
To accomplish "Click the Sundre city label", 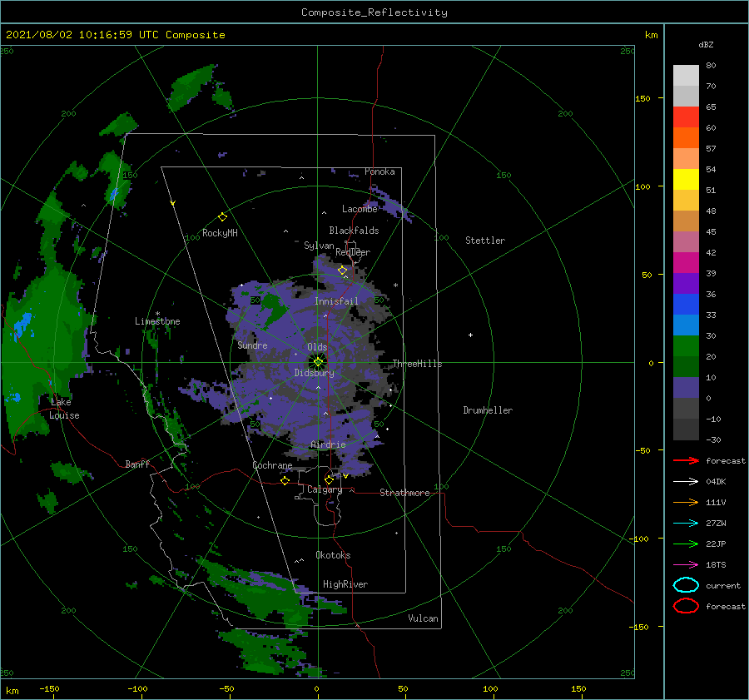I will [x=253, y=345].
